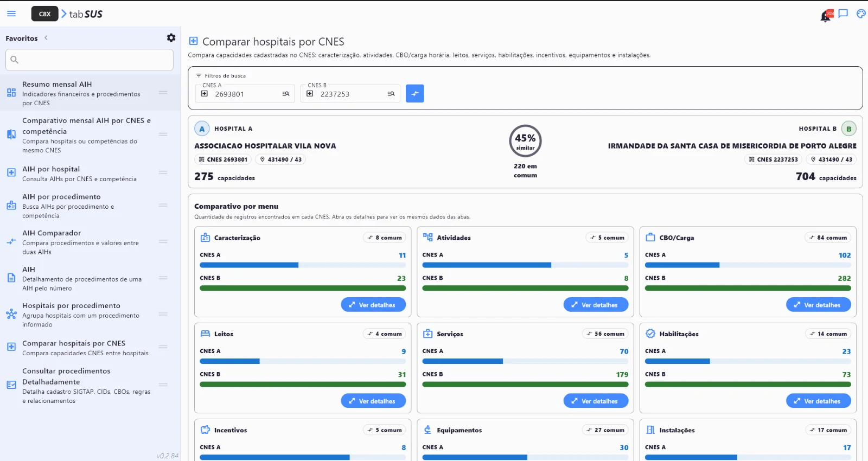
Task: Open the chat feedback icon
Action: (843, 14)
